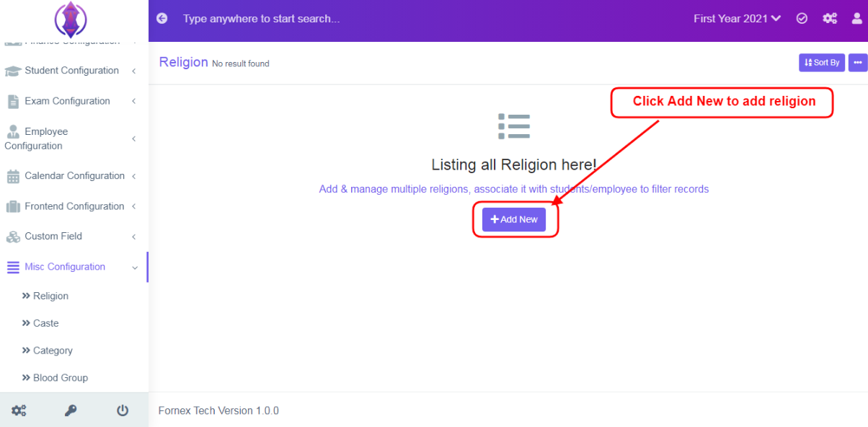
Task: Click the Religion page title
Action: [x=184, y=62]
